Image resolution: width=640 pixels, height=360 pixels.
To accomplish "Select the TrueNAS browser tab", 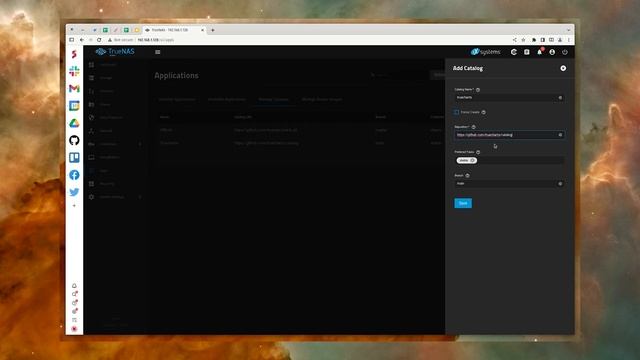I will pyautogui.click(x=173, y=30).
